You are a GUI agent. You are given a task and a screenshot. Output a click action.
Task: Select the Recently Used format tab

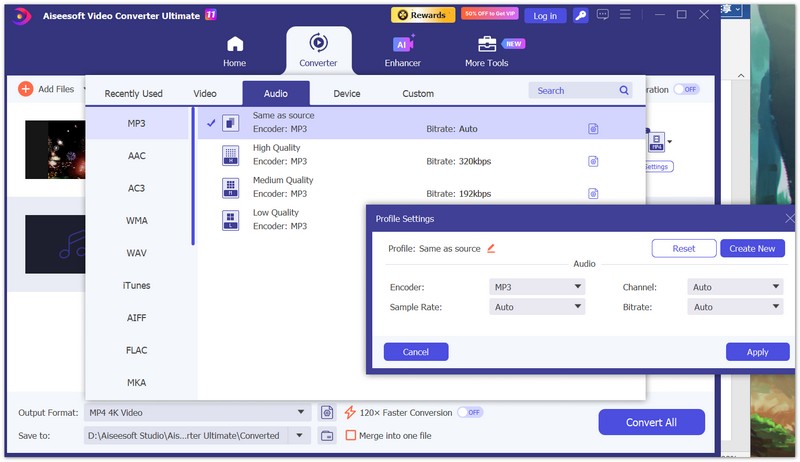tap(134, 93)
